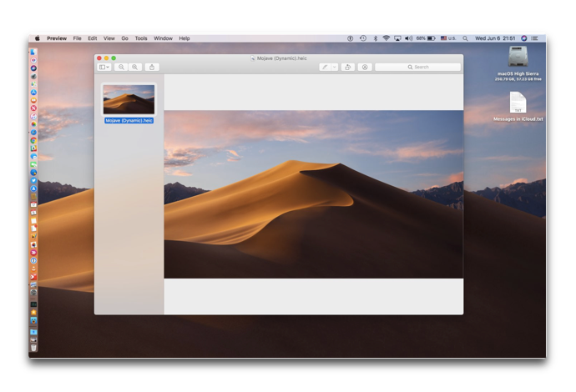
Task: Open Notification Center list icon
Action: point(534,38)
